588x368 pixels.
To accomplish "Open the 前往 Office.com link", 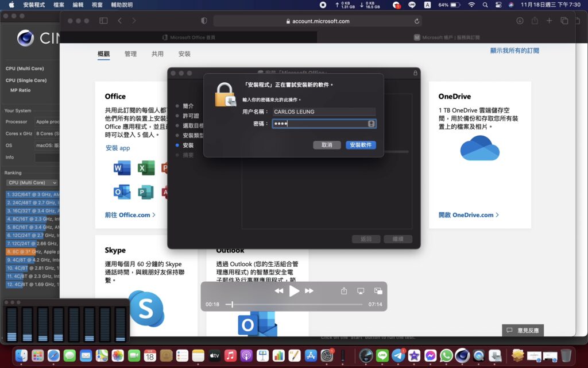I will (130, 215).
